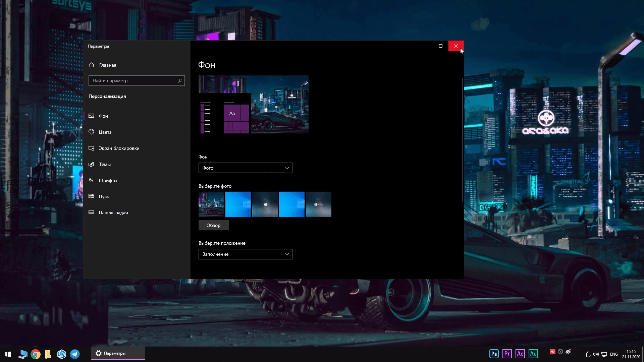
Task: Expand the Заполнение position dropdown
Action: tap(245, 254)
